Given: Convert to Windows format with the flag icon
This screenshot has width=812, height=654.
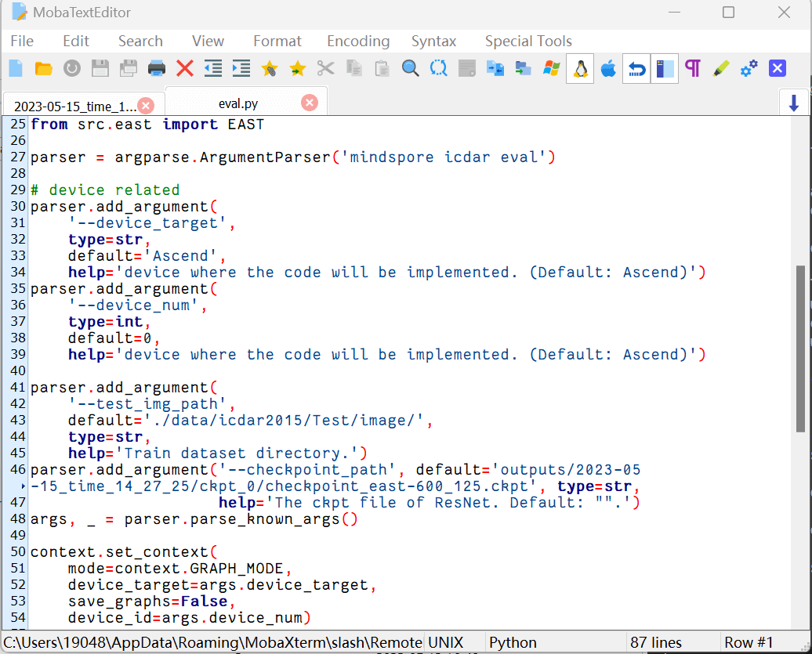Looking at the screenshot, I should (x=552, y=68).
